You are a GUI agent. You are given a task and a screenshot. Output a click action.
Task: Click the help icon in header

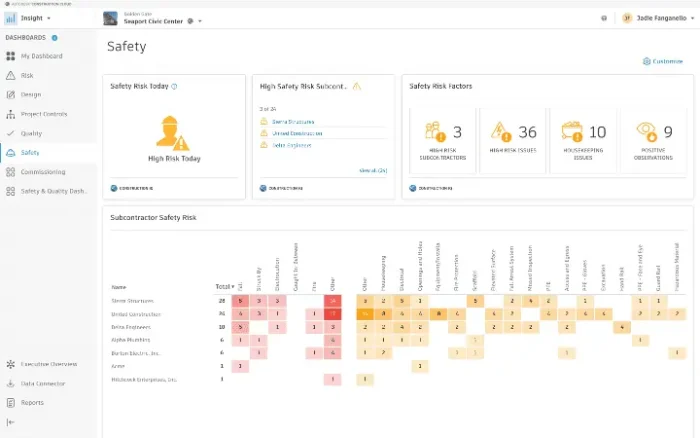coord(603,18)
